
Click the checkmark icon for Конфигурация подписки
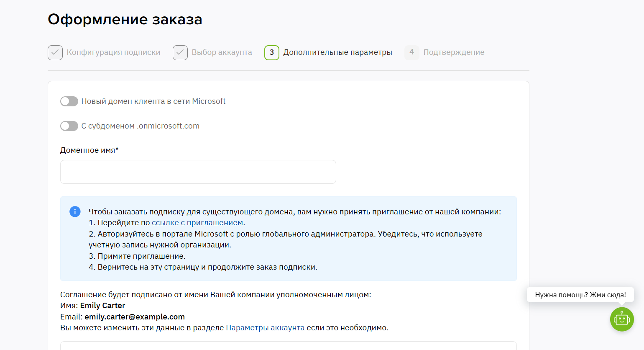click(x=55, y=53)
